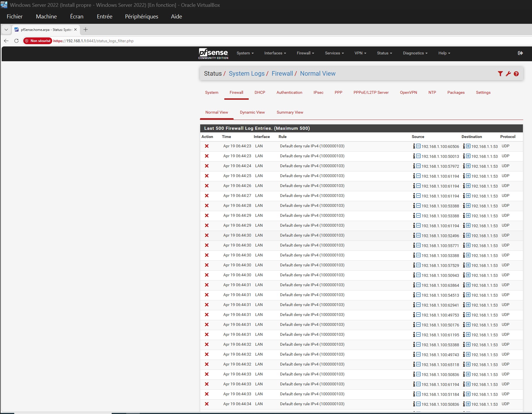Click the Protocol column header
The width and height of the screenshot is (532, 414).
pyautogui.click(x=508, y=137)
